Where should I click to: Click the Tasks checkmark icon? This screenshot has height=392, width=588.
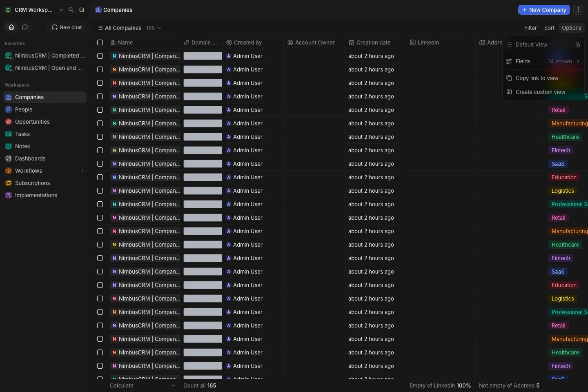pos(9,134)
